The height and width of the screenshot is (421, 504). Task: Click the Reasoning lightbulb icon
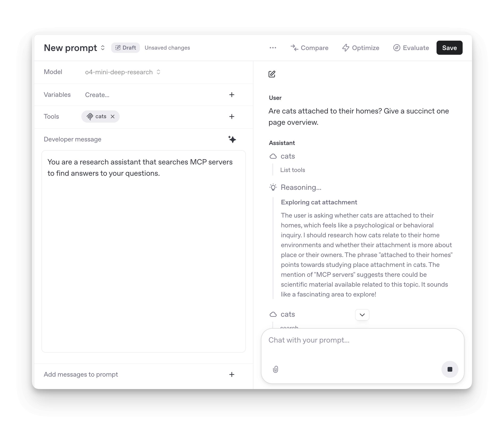pyautogui.click(x=273, y=187)
